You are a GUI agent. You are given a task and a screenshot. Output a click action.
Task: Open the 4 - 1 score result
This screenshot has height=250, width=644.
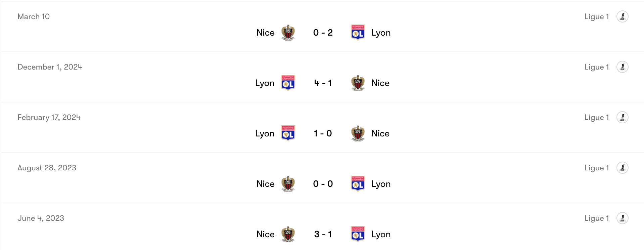click(x=323, y=83)
